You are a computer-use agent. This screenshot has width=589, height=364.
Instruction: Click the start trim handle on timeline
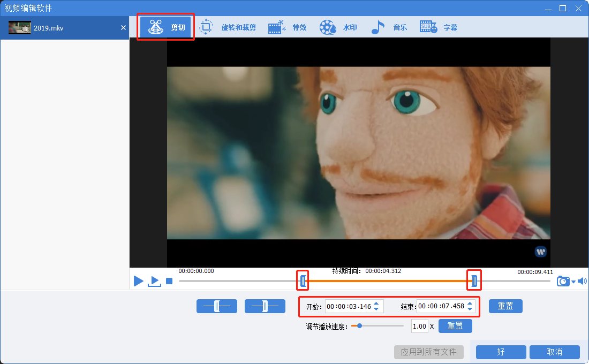pyautogui.click(x=303, y=280)
